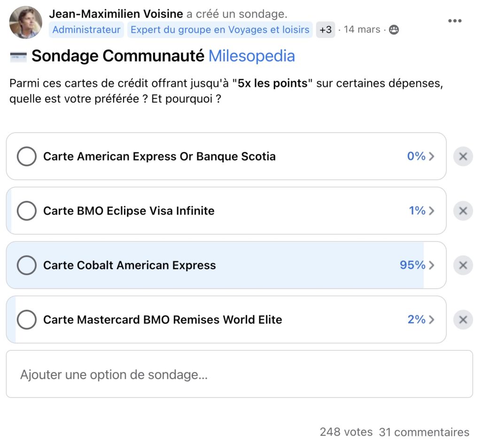Image resolution: width=481 pixels, height=448 pixels.
Task: Click the Administrateur badge
Action: [86, 29]
